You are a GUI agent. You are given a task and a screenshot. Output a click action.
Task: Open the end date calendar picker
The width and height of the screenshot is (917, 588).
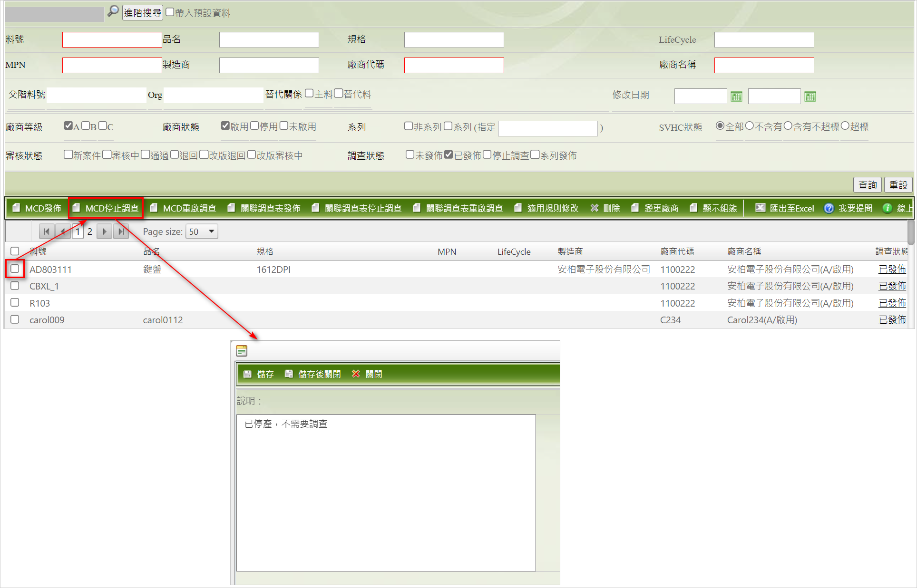(810, 96)
